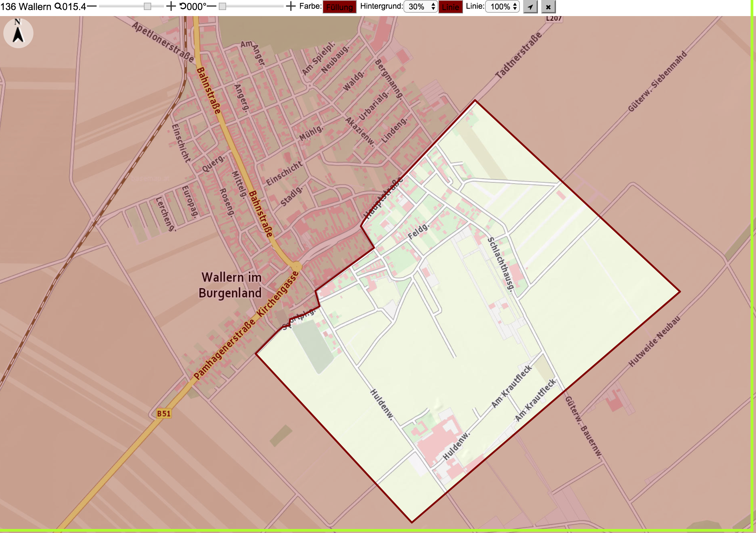
Task: Click the rotation reset arrow icon
Action: 183,6
